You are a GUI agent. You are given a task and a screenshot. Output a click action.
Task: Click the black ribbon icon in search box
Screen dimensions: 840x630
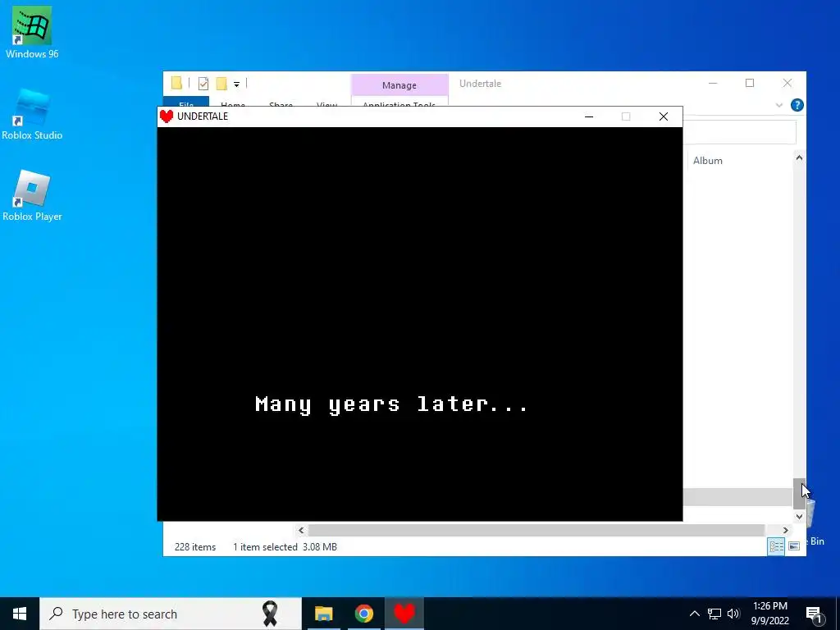pos(270,614)
